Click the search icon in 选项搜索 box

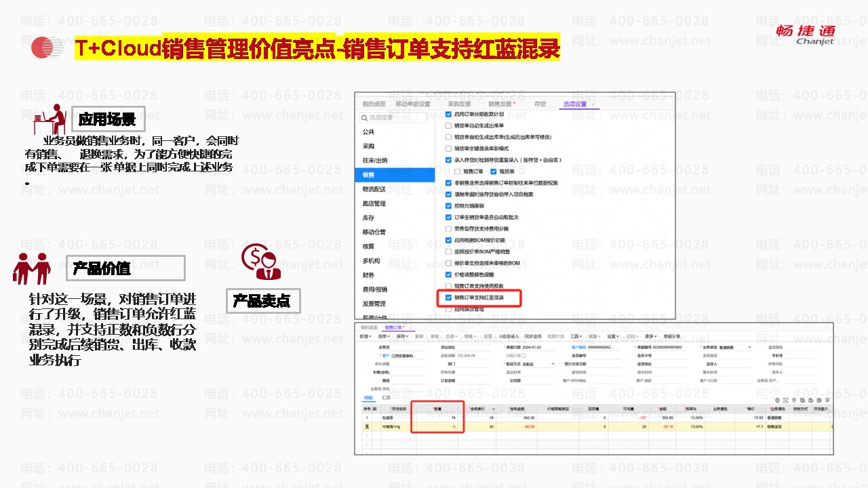[x=365, y=117]
